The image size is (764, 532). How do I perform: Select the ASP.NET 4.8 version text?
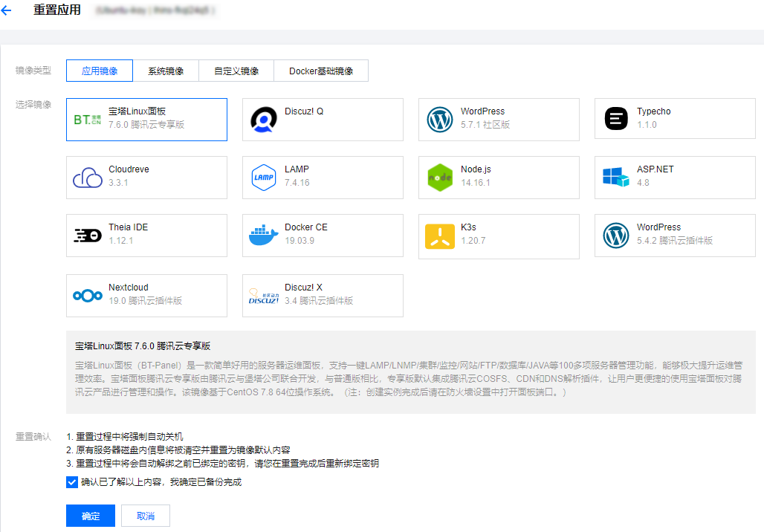(643, 183)
